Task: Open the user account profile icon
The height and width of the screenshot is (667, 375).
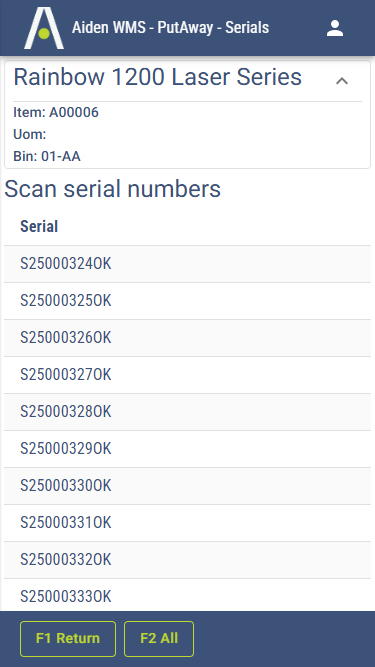Action: 335,28
